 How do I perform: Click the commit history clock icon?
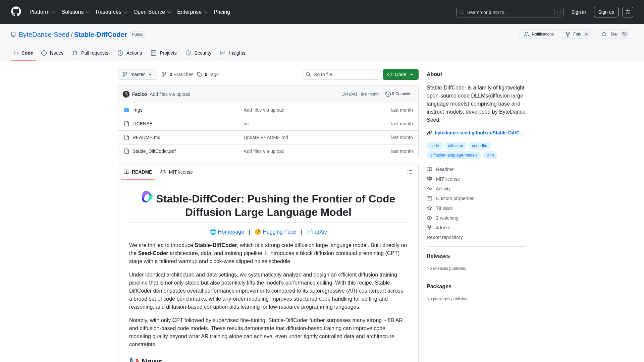pyautogui.click(x=388, y=94)
